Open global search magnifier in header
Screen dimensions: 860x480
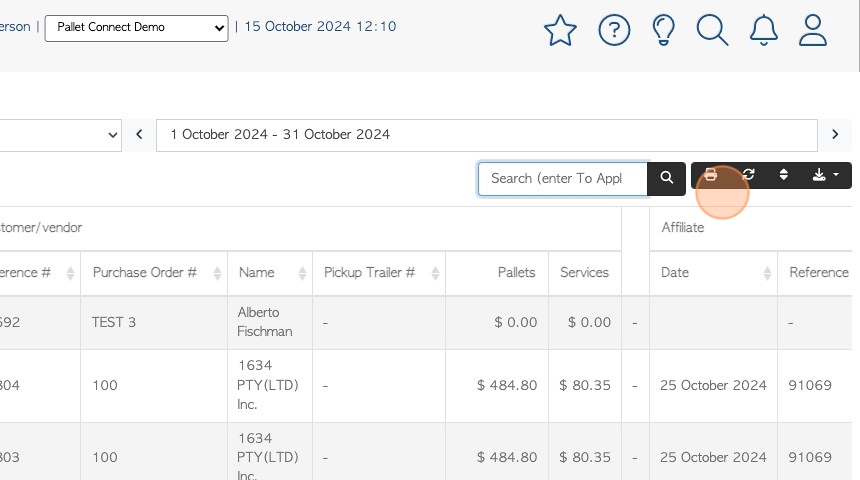[x=712, y=30]
